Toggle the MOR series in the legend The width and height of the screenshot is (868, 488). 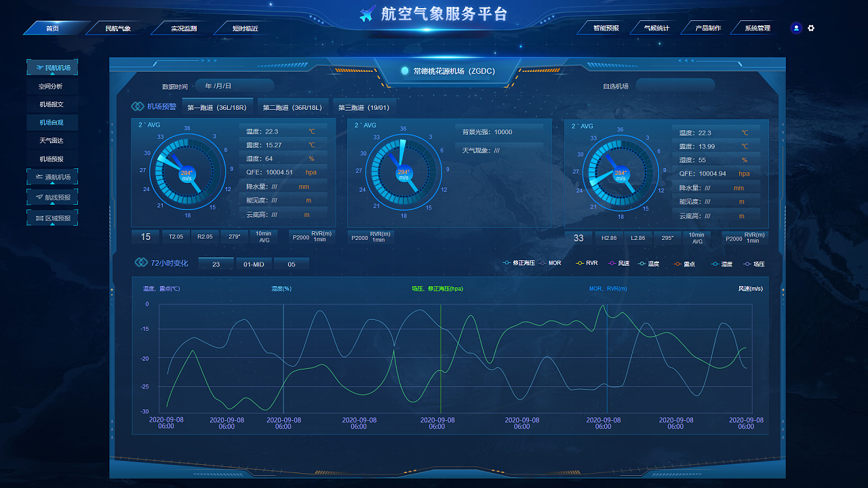(x=551, y=263)
